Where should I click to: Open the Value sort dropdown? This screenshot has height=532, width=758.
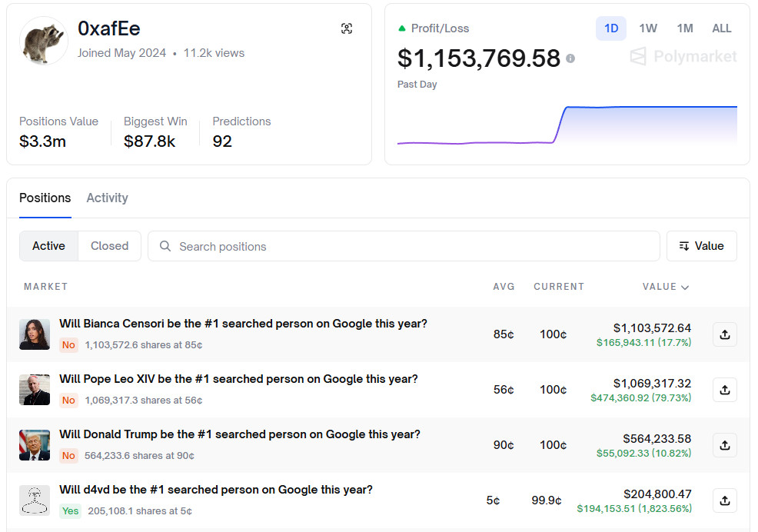tap(701, 246)
